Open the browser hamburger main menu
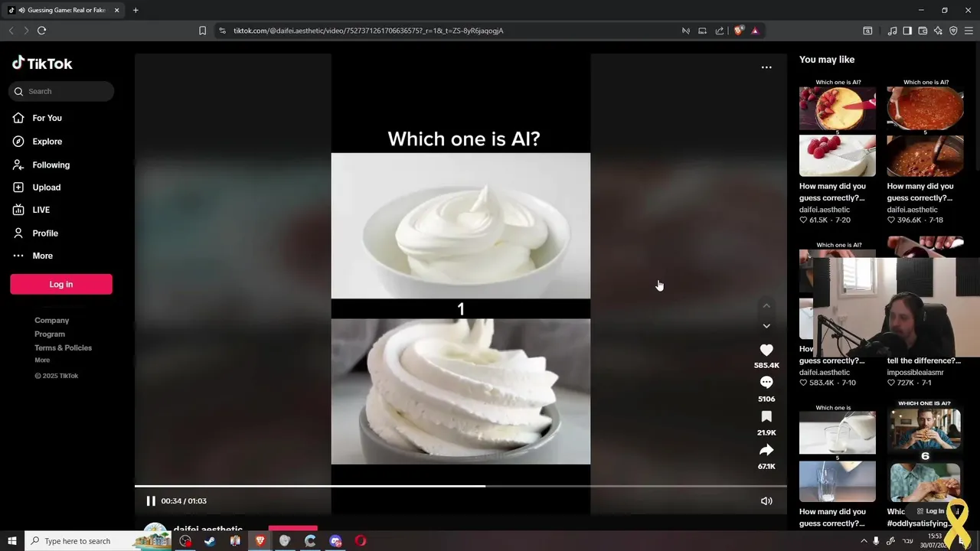This screenshot has width=980, height=551. 969,31
